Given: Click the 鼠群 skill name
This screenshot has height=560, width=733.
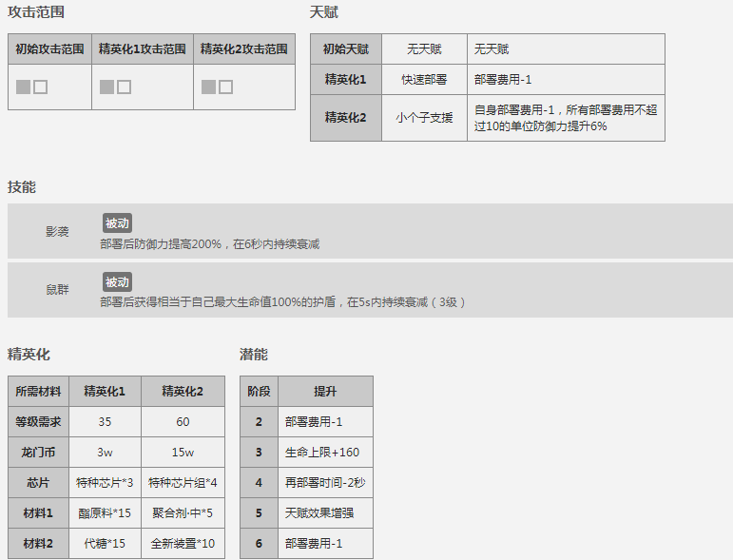Looking at the screenshot, I should [x=57, y=290].
